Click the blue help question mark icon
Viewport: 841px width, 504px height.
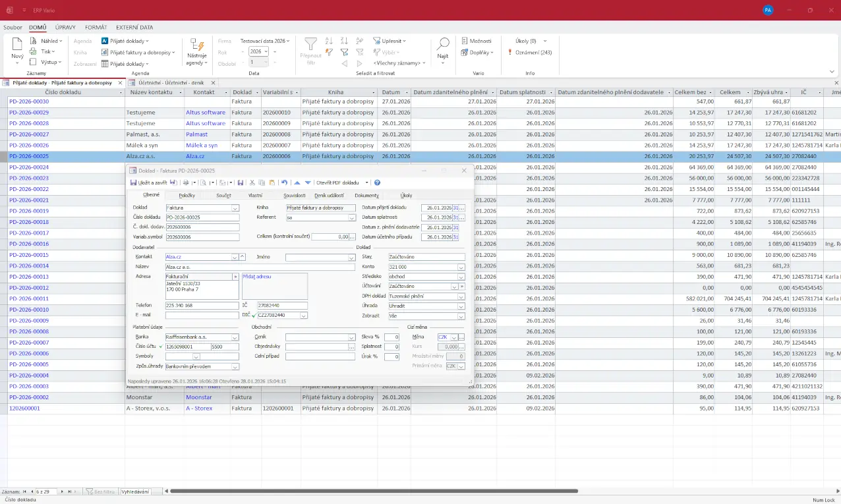pos(377,182)
